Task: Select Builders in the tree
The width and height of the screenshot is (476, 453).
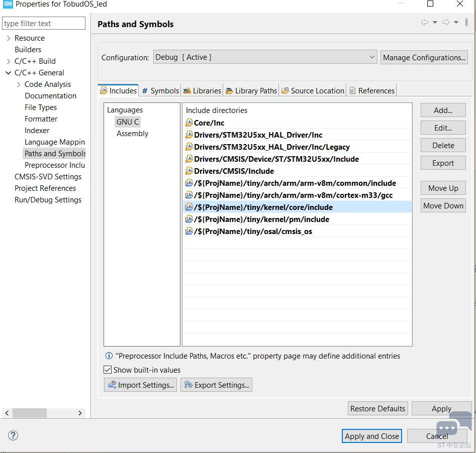Action: click(28, 49)
